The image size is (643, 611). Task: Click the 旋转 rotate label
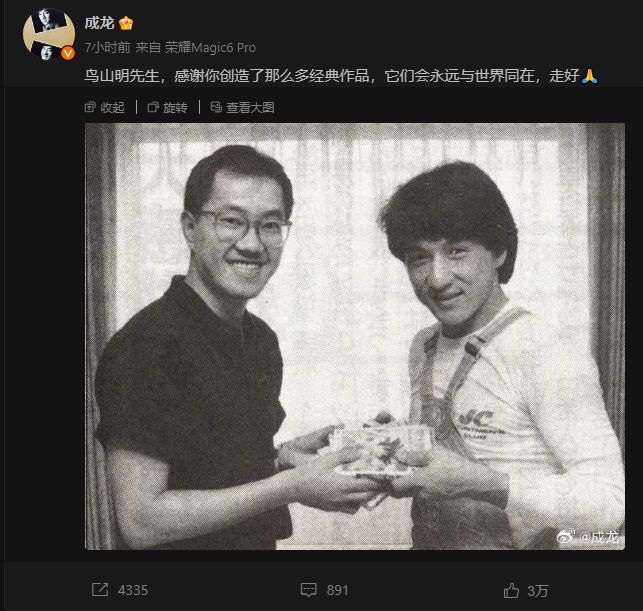176,107
